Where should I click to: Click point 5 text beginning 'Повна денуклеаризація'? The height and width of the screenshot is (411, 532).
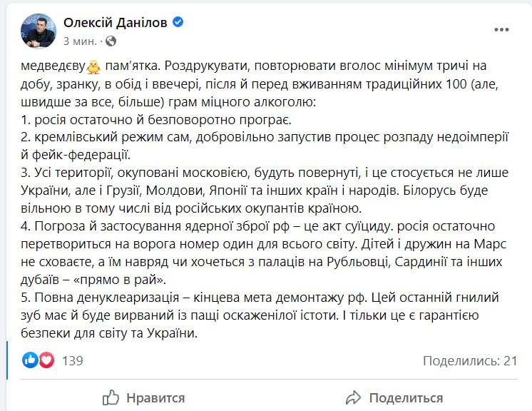pyautogui.click(x=260, y=315)
